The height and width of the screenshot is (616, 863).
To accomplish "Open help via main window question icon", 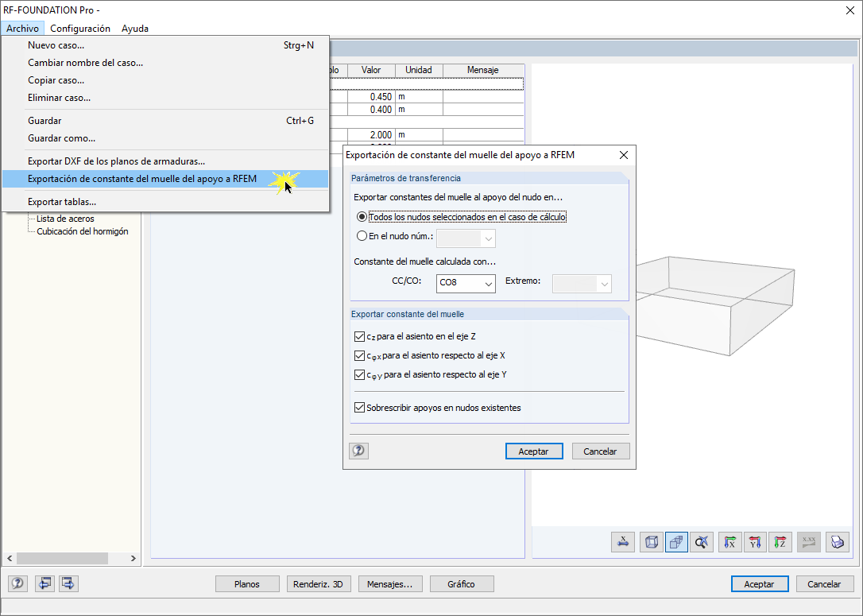I will [x=17, y=583].
